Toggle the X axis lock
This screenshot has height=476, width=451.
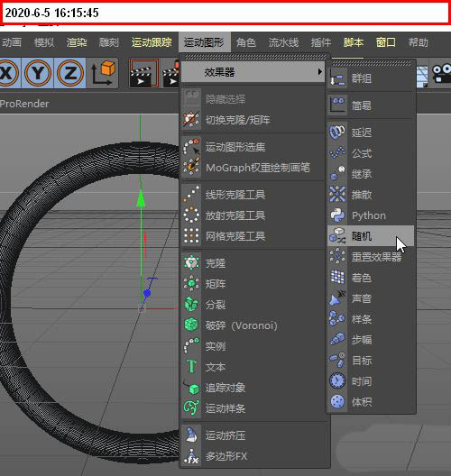coord(8,73)
